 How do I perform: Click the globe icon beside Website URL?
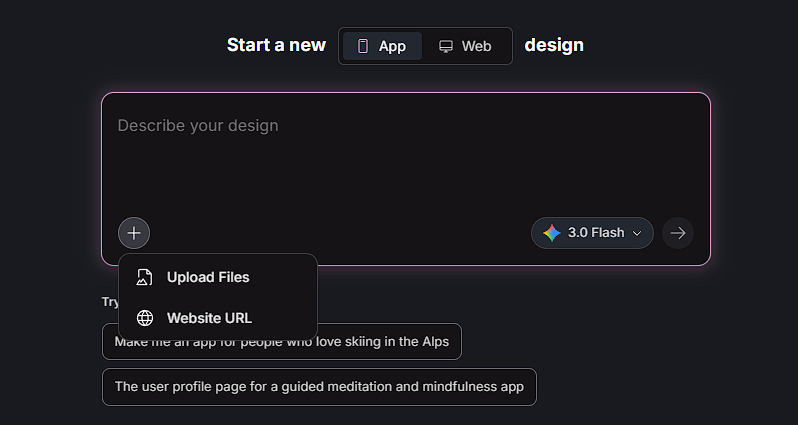[x=145, y=318]
